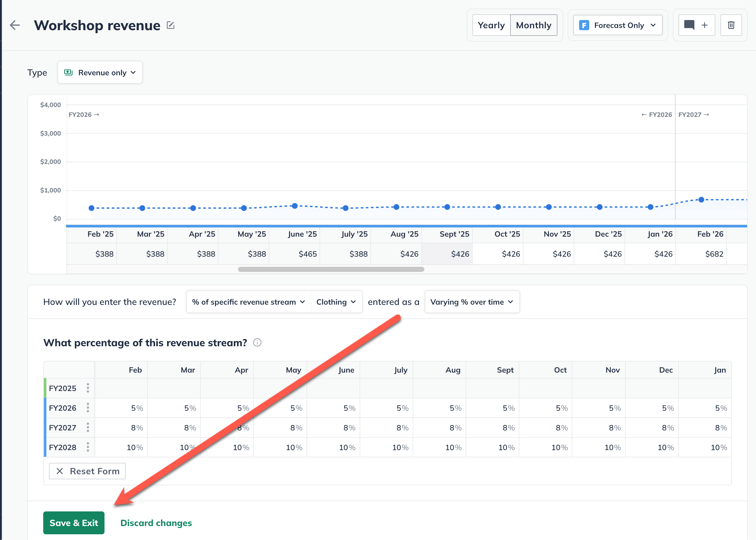The height and width of the screenshot is (540, 756).
Task: Open the three-dot menu for FY2028 row
Action: (x=88, y=447)
